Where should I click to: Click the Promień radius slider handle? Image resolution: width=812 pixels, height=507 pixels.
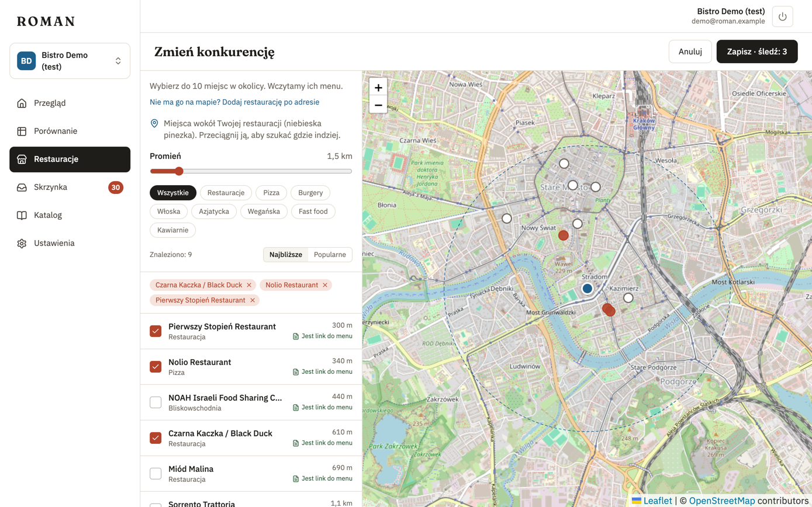point(179,171)
